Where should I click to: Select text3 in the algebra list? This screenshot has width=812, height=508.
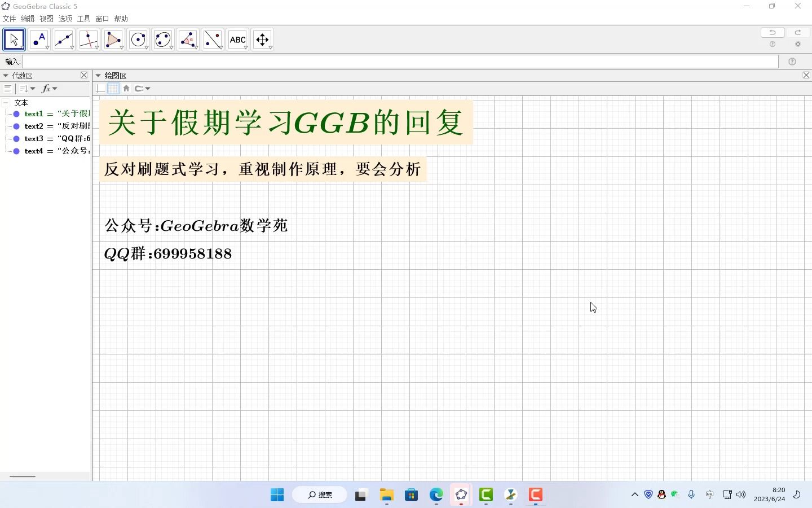point(57,139)
